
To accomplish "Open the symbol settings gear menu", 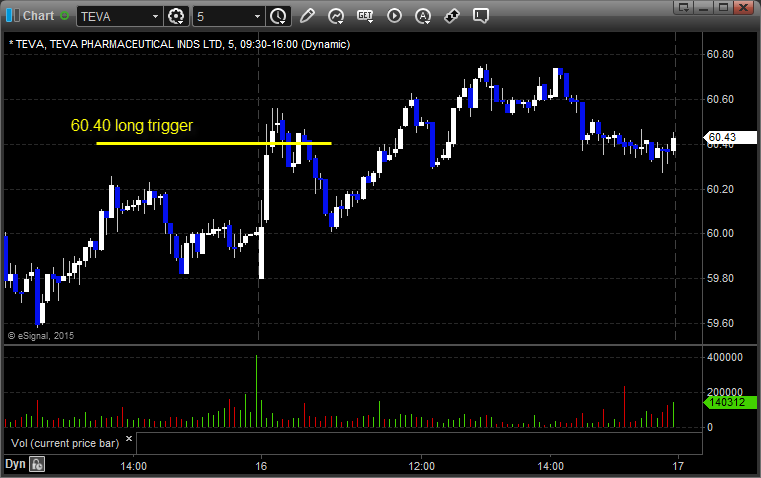I will point(176,16).
